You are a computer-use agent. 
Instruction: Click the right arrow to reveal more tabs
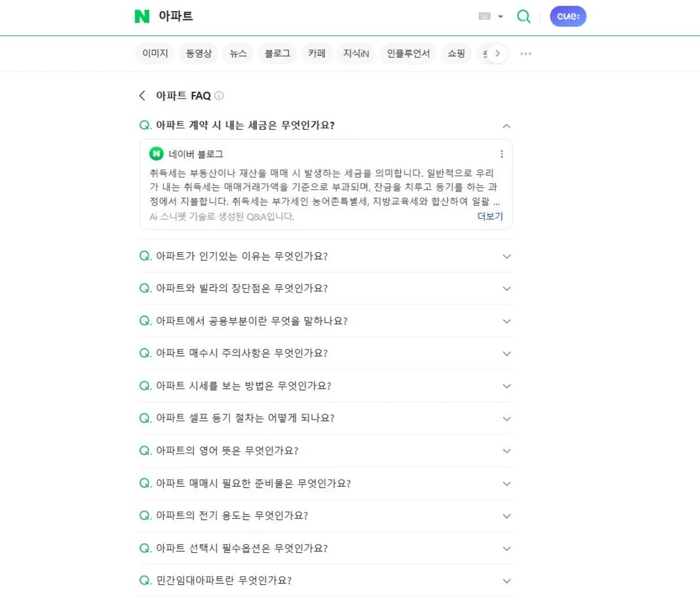click(x=499, y=53)
